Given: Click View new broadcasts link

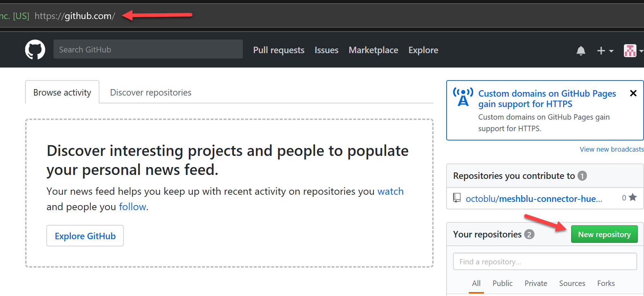Looking at the screenshot, I should point(612,149).
